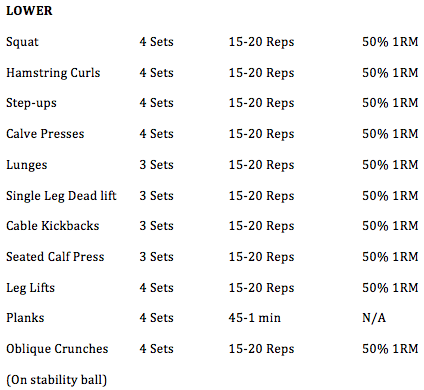Click the 3 Sets value for Lunges
The height and width of the screenshot is (390, 424).
[x=156, y=165]
